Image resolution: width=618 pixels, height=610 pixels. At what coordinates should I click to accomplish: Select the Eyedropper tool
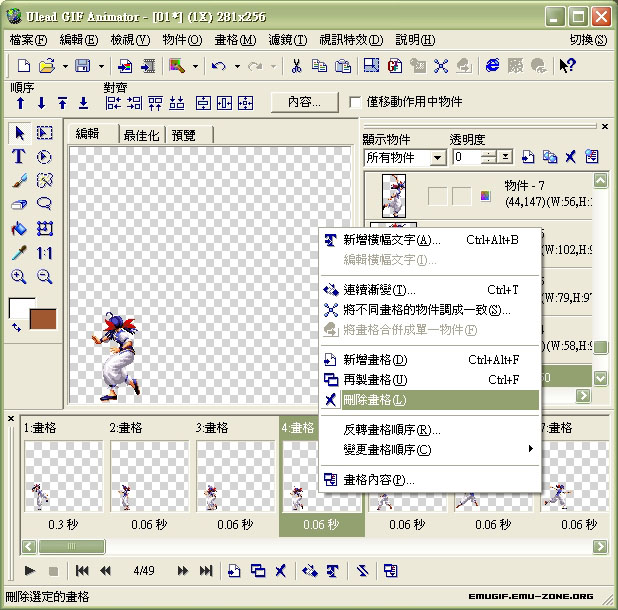19,253
